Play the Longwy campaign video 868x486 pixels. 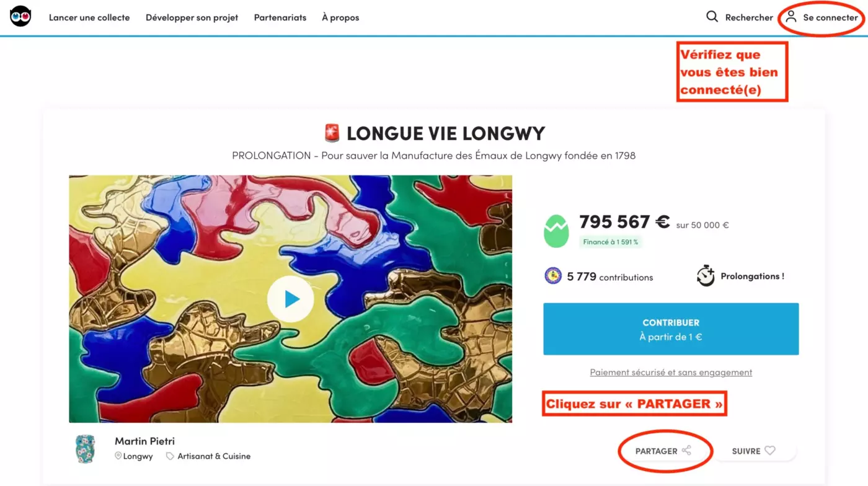click(x=290, y=299)
